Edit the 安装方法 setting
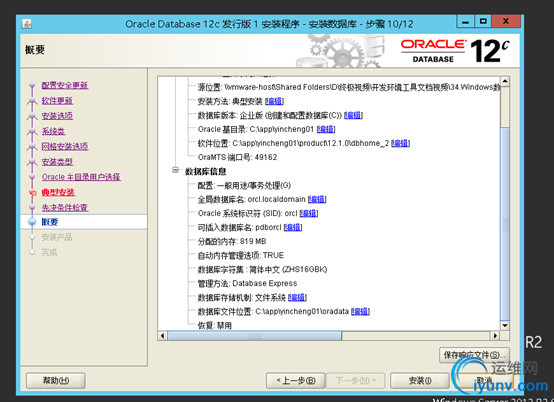 274,101
